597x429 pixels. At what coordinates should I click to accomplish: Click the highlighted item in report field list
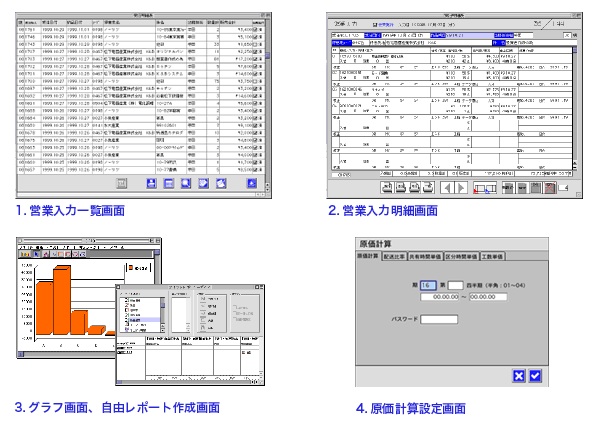pos(144,320)
